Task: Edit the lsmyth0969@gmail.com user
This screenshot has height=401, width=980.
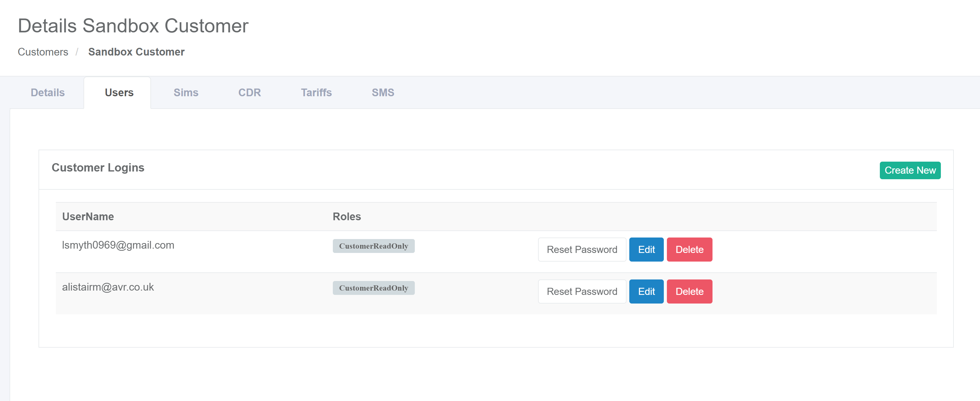Action: 646,250
